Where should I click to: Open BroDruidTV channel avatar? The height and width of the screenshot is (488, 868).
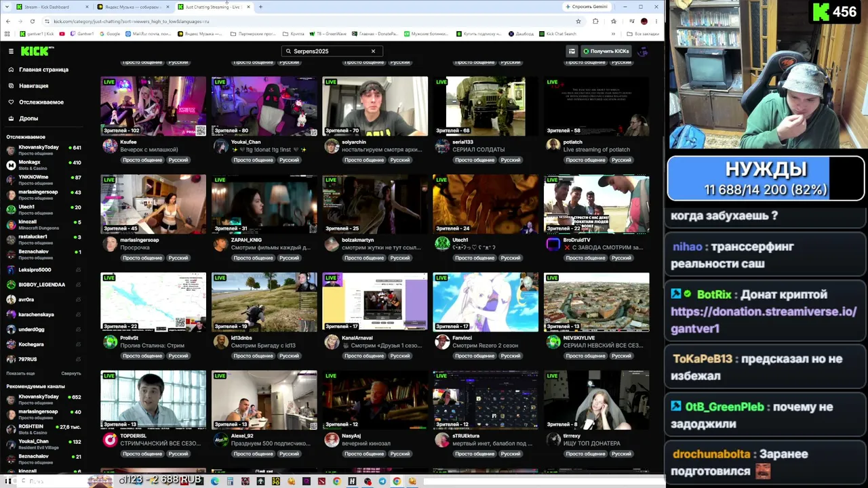point(553,243)
